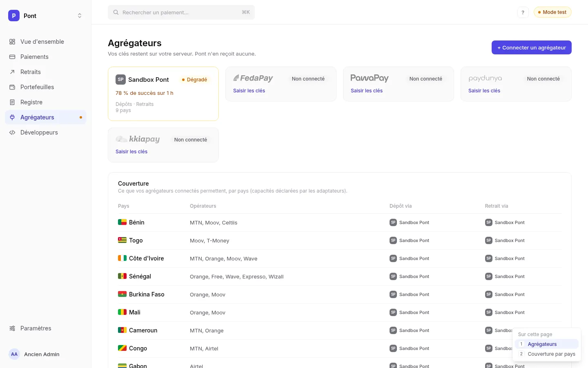The height and width of the screenshot is (368, 588).
Task: Jump to Couverture par pays section
Action: click(x=547, y=354)
